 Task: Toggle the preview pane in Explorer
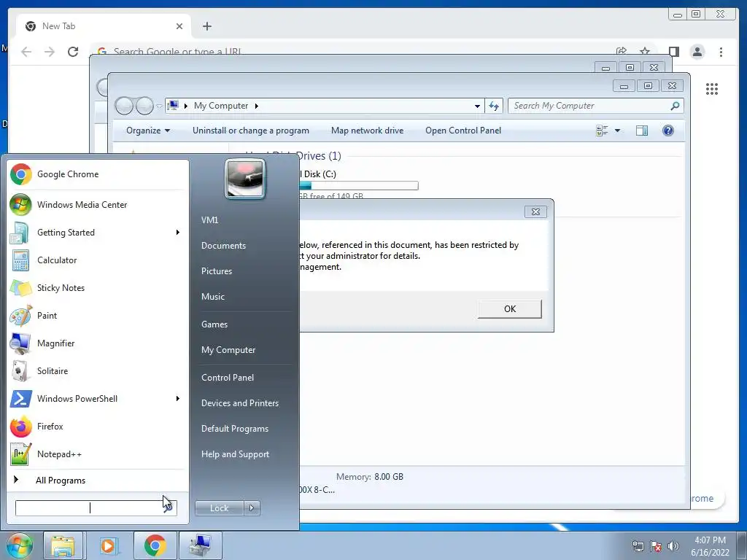tap(642, 131)
